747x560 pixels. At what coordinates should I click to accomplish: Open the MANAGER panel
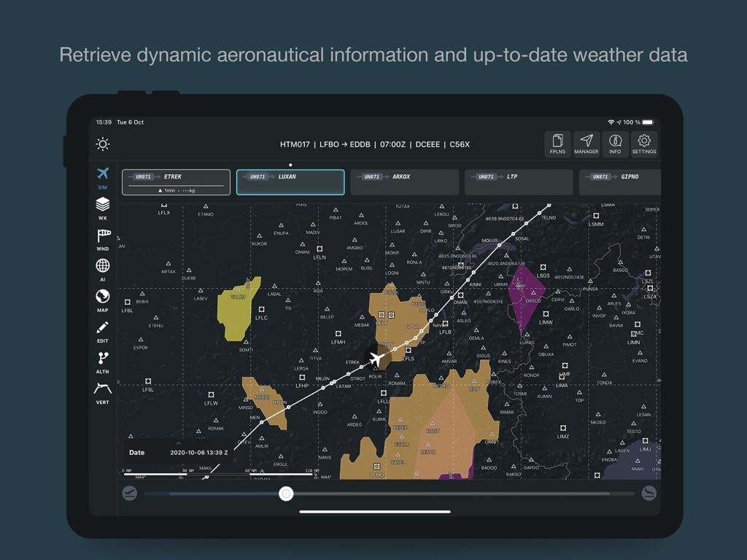[x=587, y=144]
